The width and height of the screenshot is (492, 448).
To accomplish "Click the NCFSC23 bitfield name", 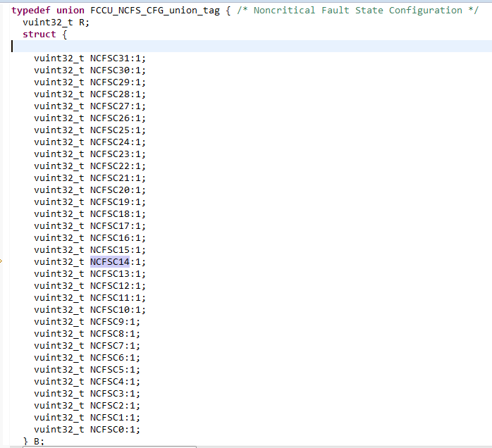I will pyautogui.click(x=110, y=154).
